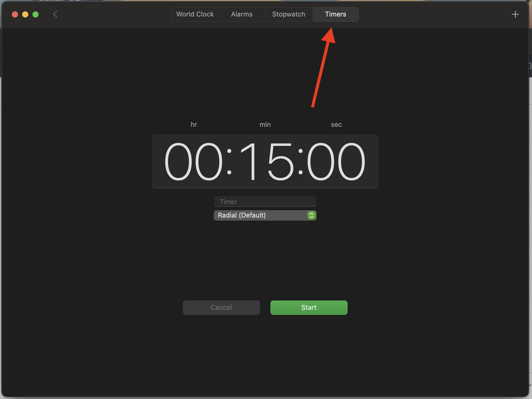The image size is (532, 399).
Task: Select the seconds digits in timer display
Action: (336, 161)
